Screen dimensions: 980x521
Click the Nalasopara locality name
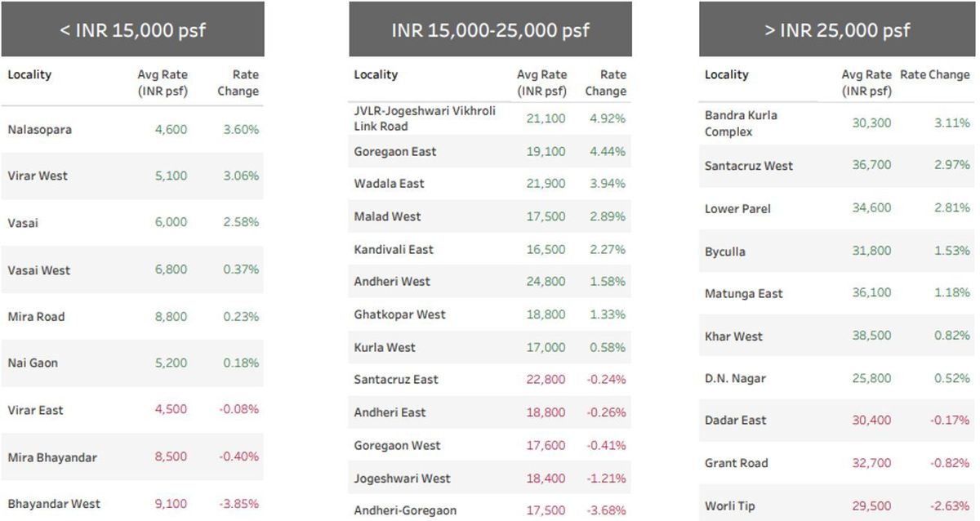coord(39,129)
